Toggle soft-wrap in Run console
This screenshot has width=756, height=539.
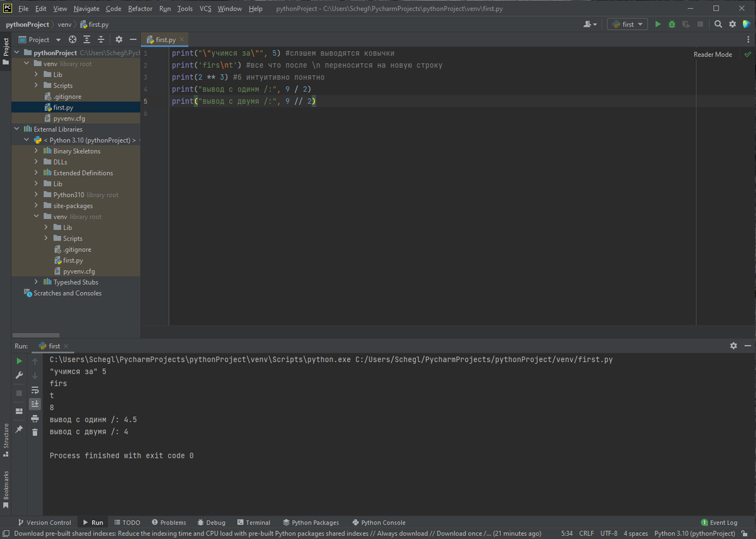35,390
